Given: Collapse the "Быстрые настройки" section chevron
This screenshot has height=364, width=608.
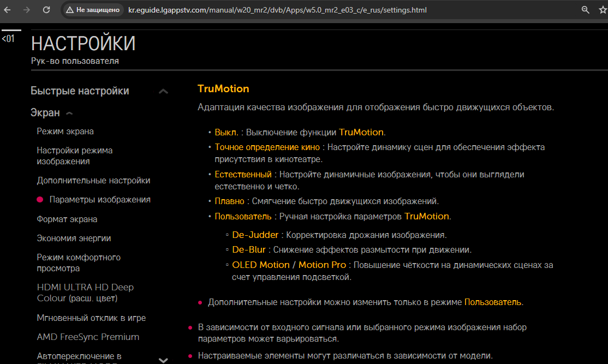Looking at the screenshot, I should click(163, 91).
